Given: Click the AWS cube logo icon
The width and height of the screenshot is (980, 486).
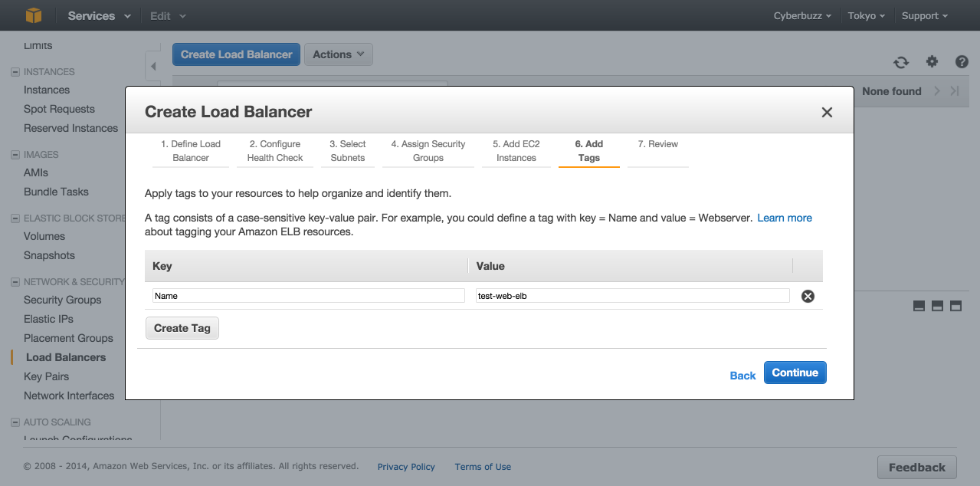Looking at the screenshot, I should click(x=33, y=15).
